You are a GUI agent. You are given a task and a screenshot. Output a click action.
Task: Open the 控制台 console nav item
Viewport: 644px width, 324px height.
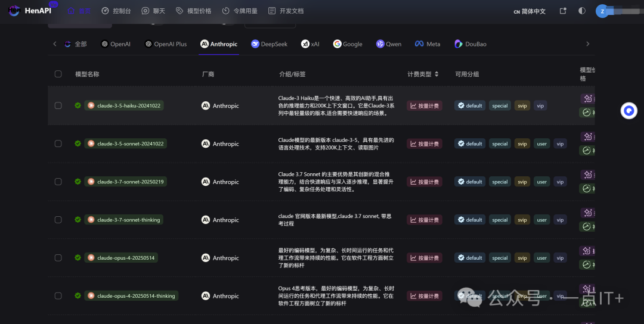(x=116, y=11)
